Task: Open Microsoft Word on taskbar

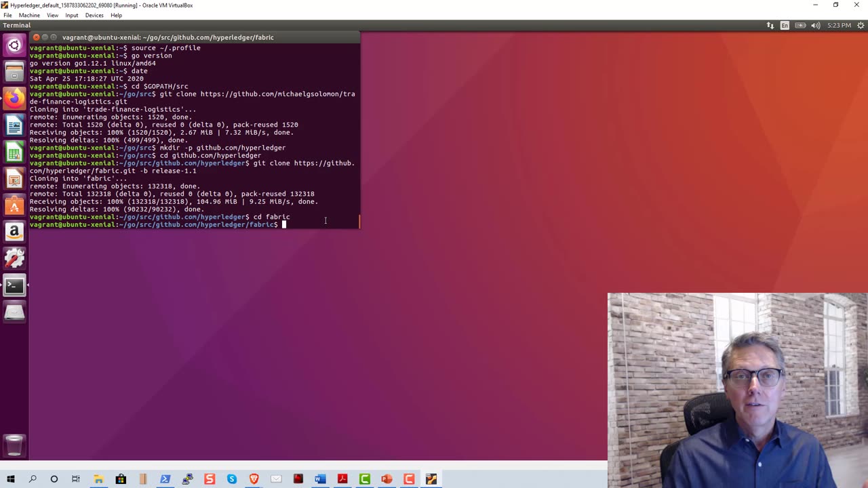Action: coord(320,479)
